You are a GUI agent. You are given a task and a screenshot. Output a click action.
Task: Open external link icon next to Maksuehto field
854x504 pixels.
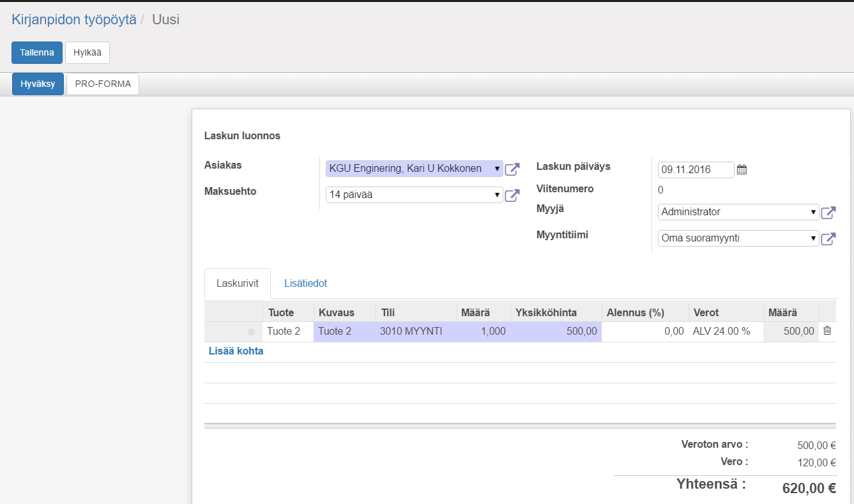tap(512, 195)
